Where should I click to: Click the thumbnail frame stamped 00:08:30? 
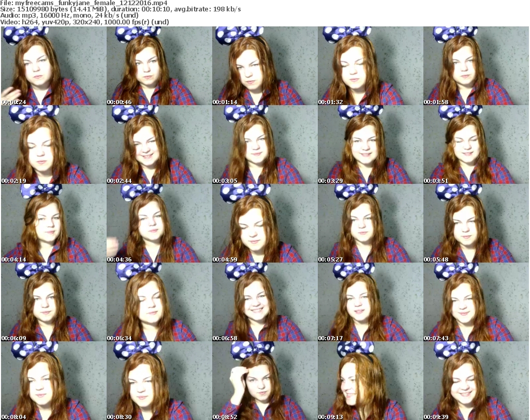[159, 381]
